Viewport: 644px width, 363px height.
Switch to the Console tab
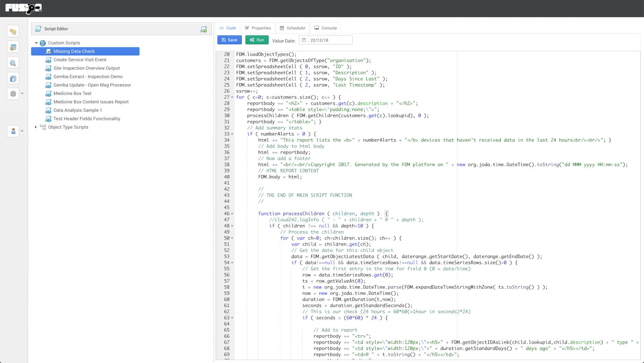325,28
